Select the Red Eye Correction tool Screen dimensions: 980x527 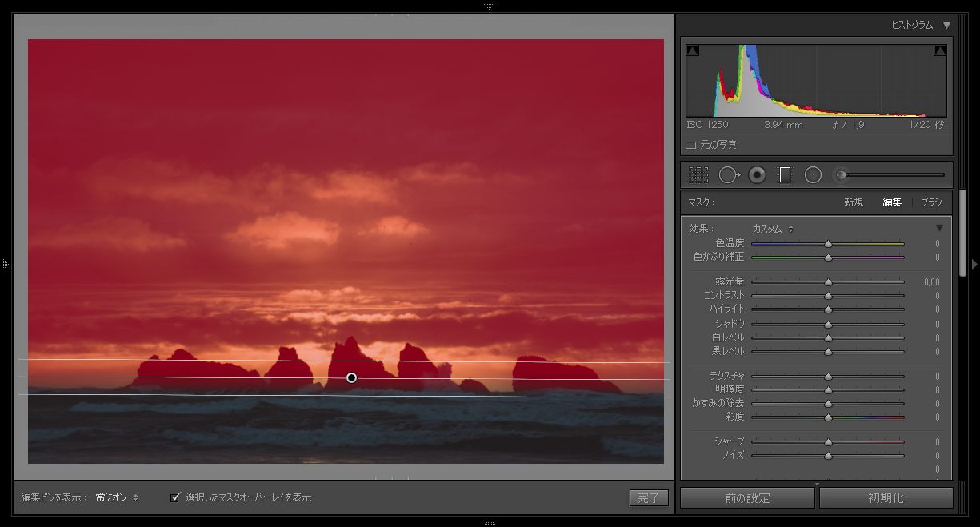(x=757, y=174)
